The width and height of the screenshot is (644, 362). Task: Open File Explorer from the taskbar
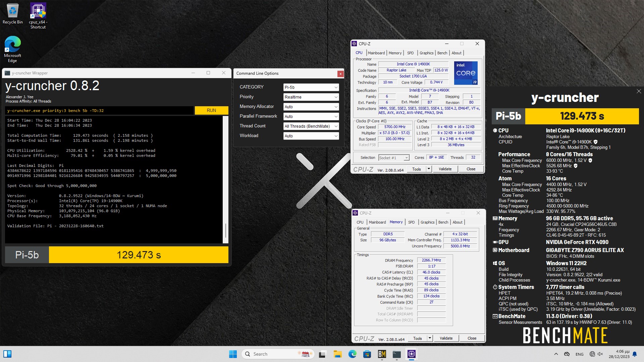(337, 354)
